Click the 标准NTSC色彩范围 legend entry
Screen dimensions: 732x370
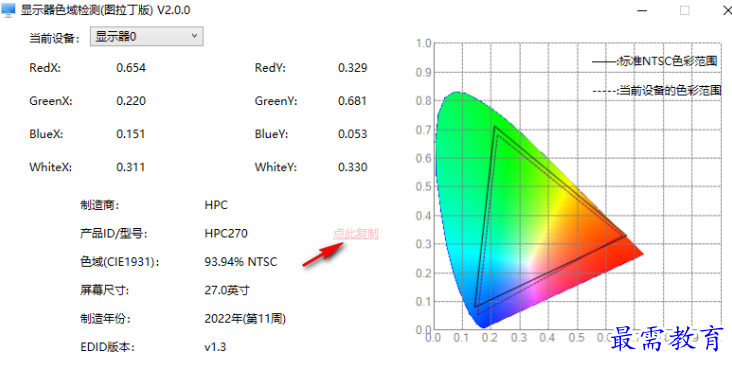pos(655,62)
